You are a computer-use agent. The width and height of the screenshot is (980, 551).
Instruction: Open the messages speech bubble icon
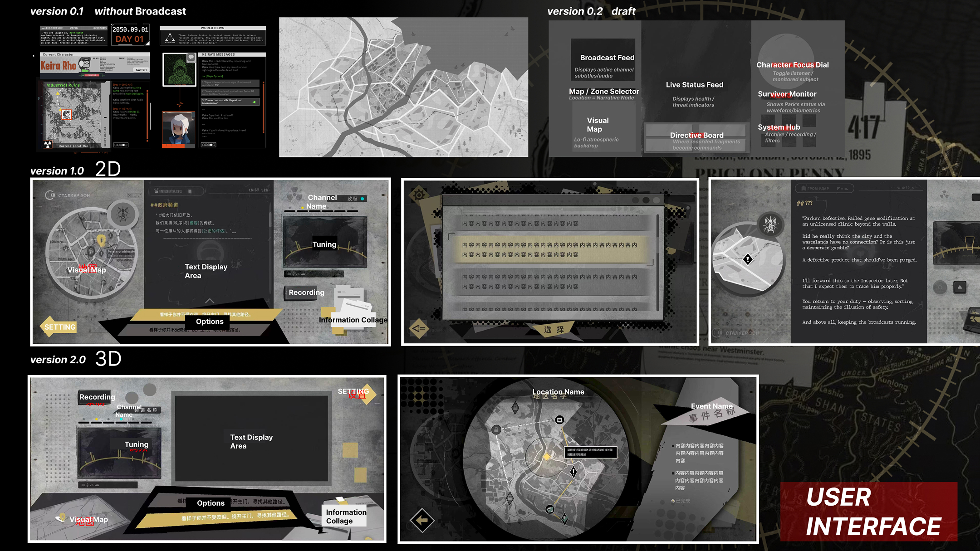coord(191,58)
